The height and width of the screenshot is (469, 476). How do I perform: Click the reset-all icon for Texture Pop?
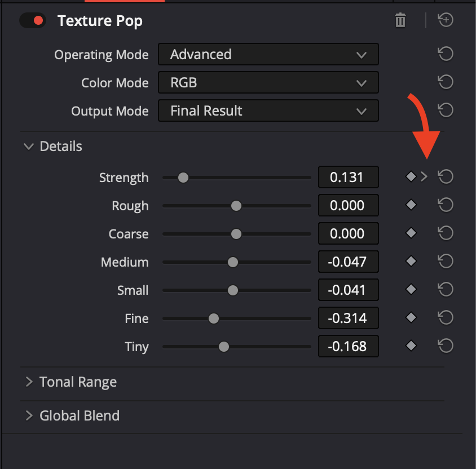pos(446,20)
